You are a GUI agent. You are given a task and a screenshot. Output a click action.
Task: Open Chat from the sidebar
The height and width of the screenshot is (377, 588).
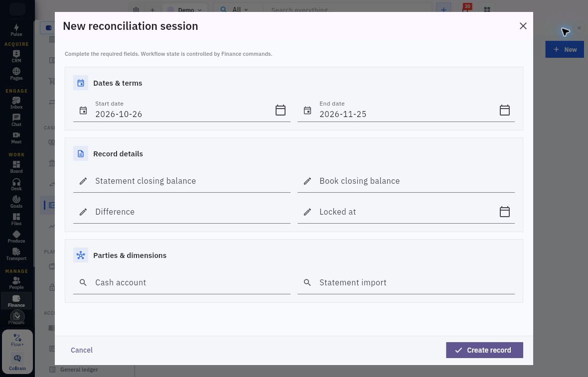16,121
